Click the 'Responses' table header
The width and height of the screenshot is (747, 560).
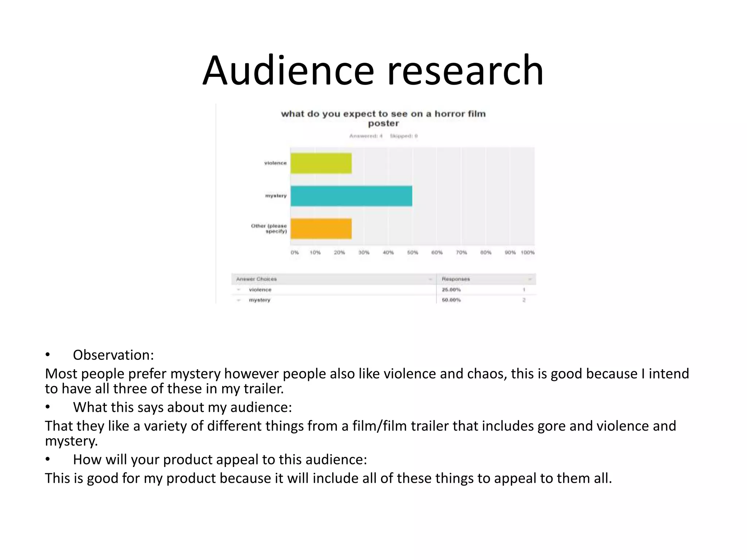click(x=456, y=279)
